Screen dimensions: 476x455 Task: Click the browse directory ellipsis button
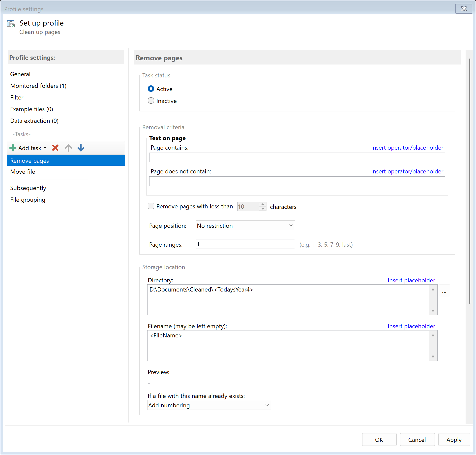click(444, 291)
